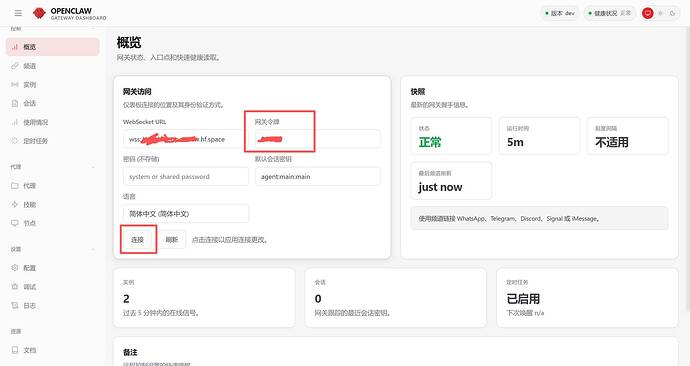Click the 概览 page heading

(129, 43)
